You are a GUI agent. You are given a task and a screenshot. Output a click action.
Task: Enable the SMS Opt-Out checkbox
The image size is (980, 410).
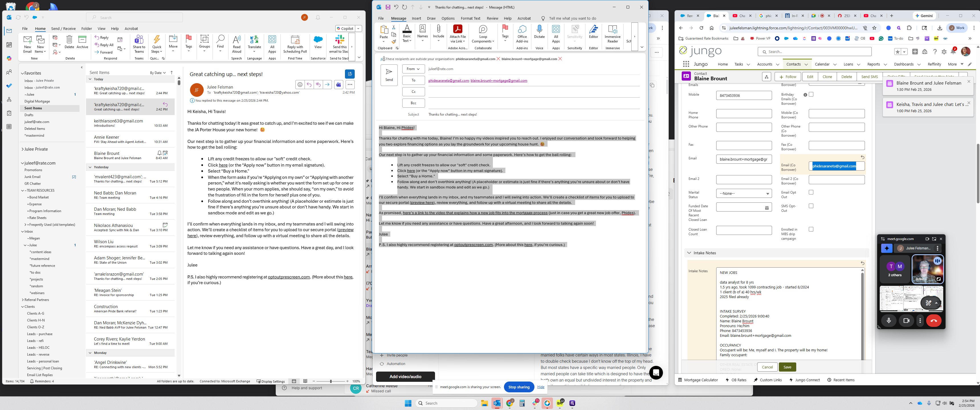pyautogui.click(x=811, y=206)
